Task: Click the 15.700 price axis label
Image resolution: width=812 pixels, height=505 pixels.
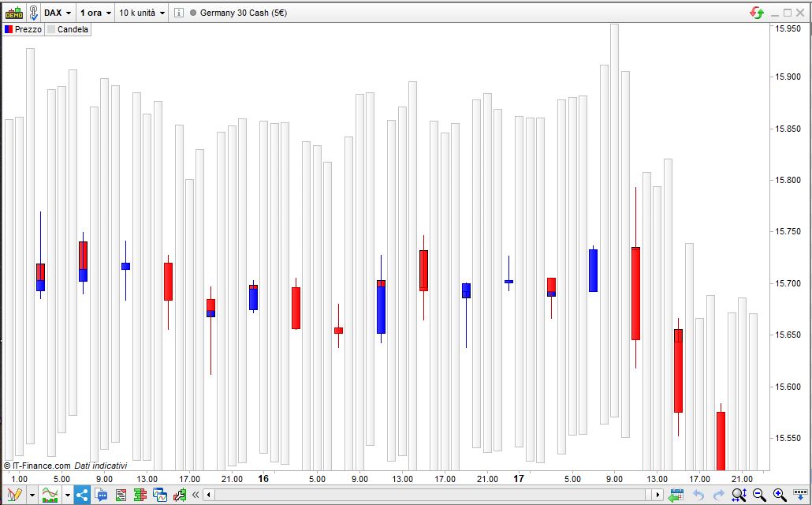Action: (x=787, y=283)
